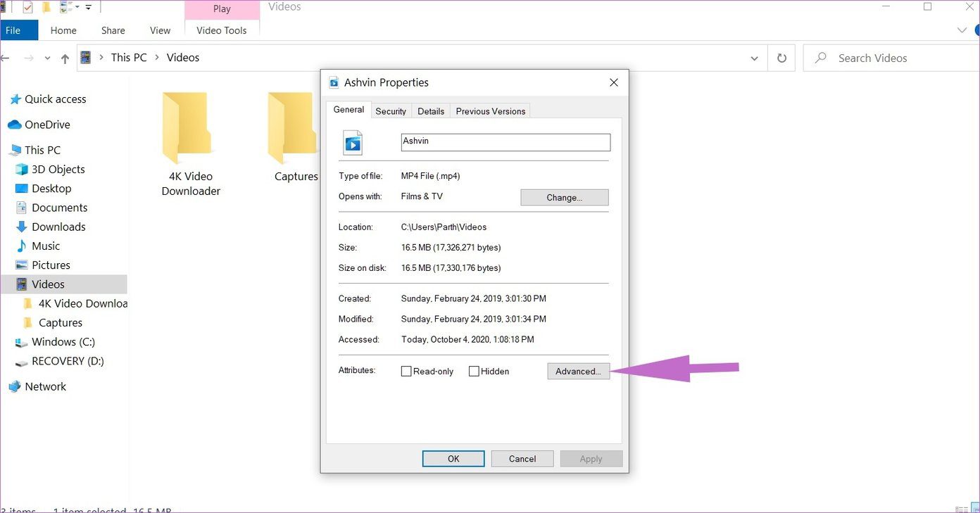The image size is (980, 513).
Task: Click the Properties quick access toolbar icon
Action: point(27,7)
